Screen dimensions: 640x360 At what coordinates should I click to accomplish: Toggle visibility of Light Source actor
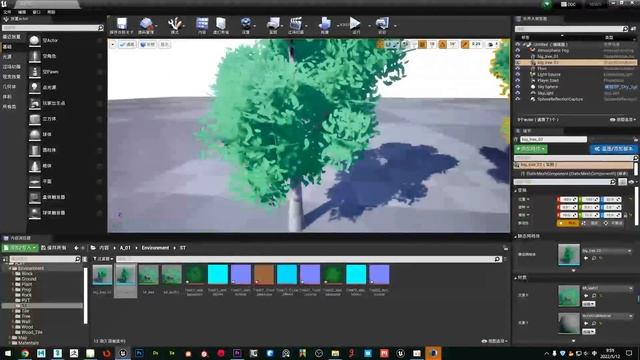[x=518, y=75]
